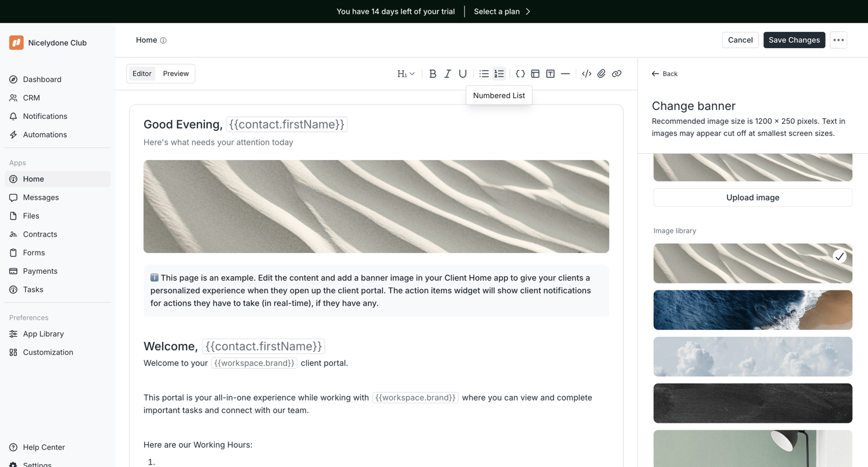Click the Nicelydone Club logo
Viewport: 868px width, 467px height.
click(16, 42)
